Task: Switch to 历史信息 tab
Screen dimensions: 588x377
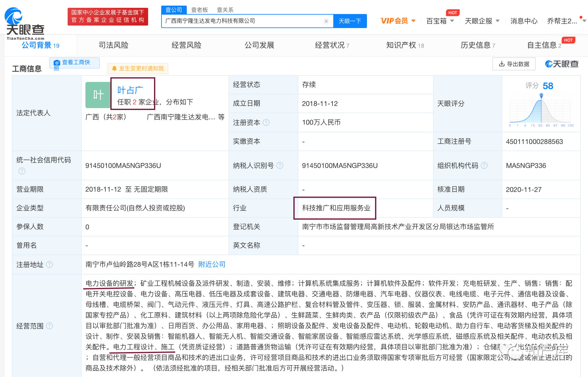Action: click(478, 45)
